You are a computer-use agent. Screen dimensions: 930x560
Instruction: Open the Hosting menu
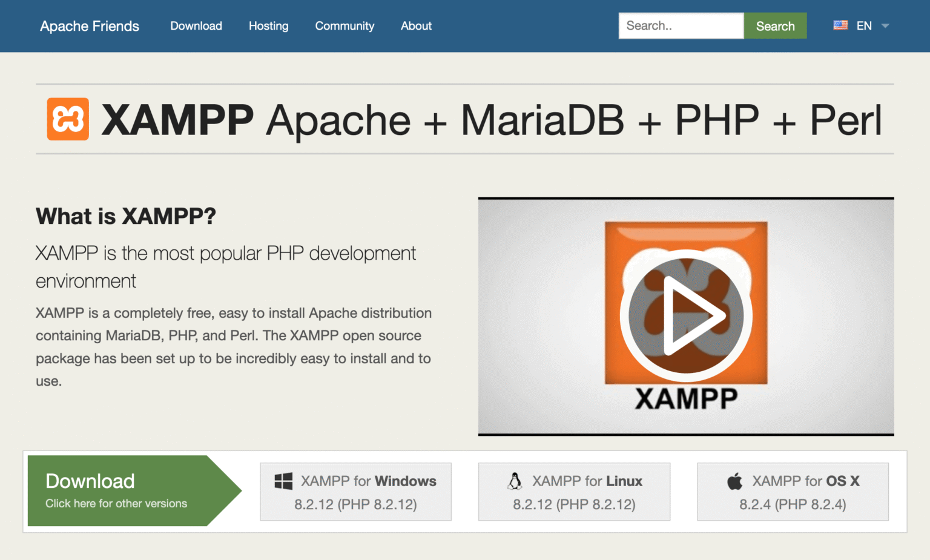point(268,25)
